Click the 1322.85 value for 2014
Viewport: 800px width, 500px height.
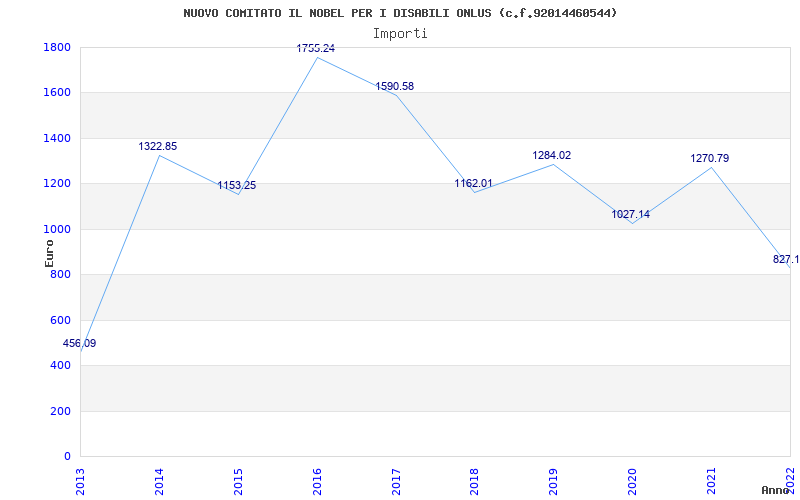pos(158,146)
